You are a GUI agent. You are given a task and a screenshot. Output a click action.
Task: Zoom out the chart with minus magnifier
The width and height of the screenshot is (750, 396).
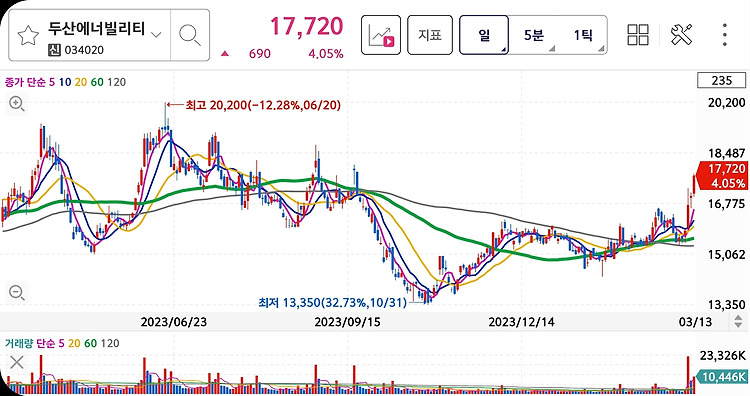point(17,292)
